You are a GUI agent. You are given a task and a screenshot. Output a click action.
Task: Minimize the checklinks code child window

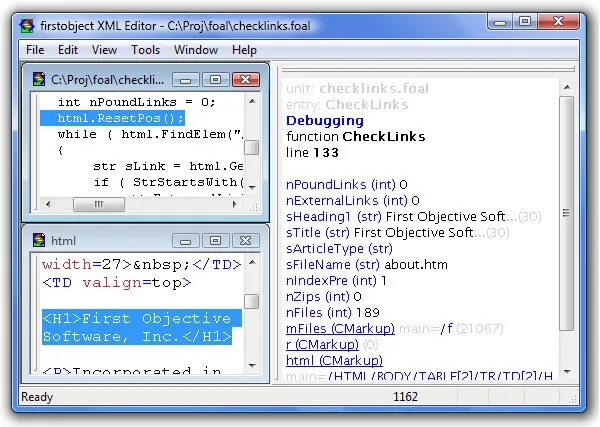tap(186, 80)
